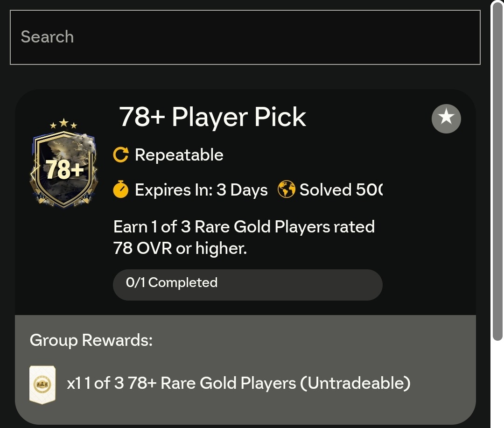Click the Repeatable refresh icon

tap(121, 154)
